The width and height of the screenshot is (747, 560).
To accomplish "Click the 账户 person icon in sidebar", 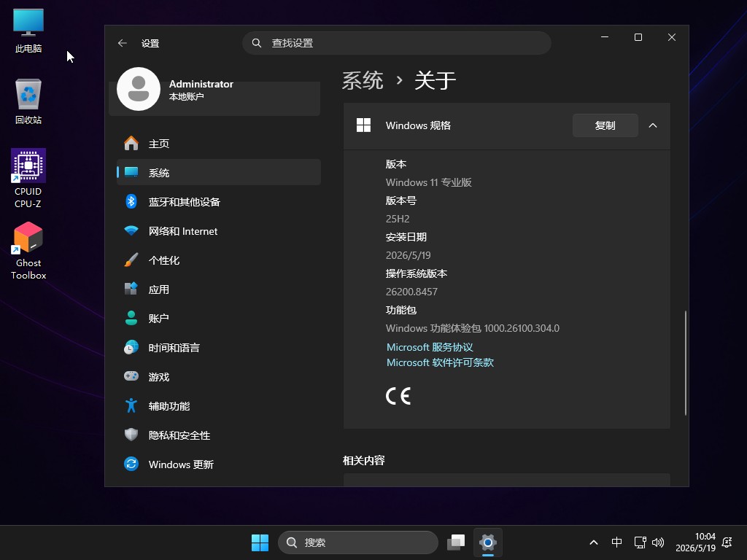I will coord(131,318).
